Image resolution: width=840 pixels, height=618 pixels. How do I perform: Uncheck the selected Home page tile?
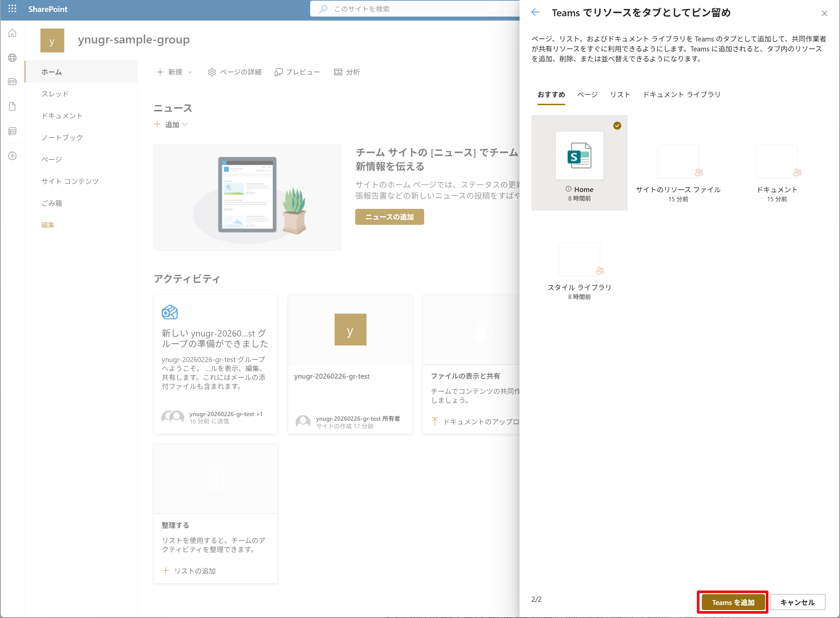[579, 163]
